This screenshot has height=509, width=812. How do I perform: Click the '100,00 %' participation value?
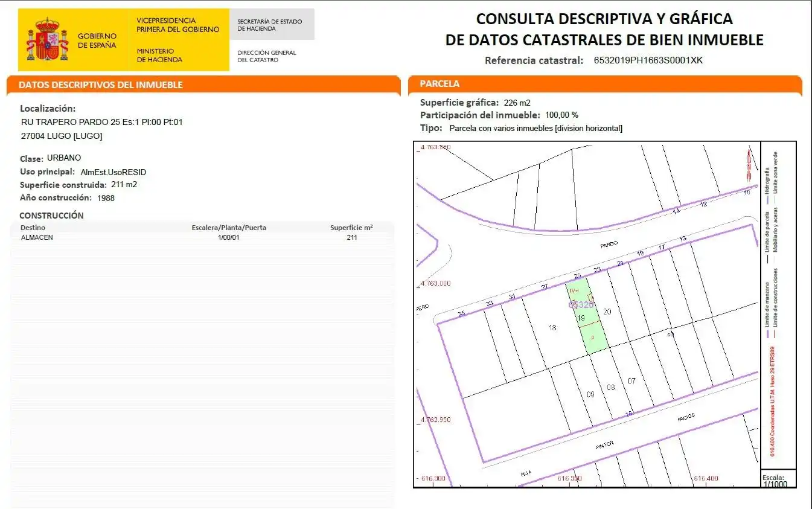561,115
